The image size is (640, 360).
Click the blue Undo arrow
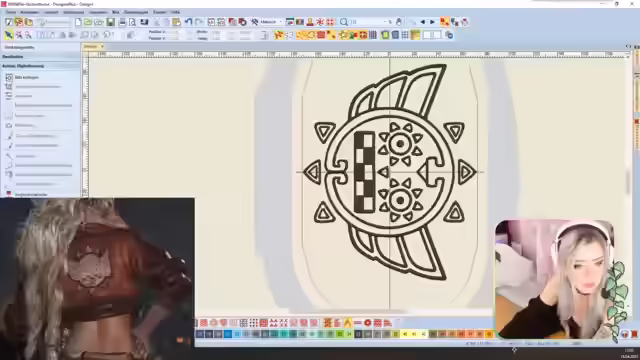[188, 22]
